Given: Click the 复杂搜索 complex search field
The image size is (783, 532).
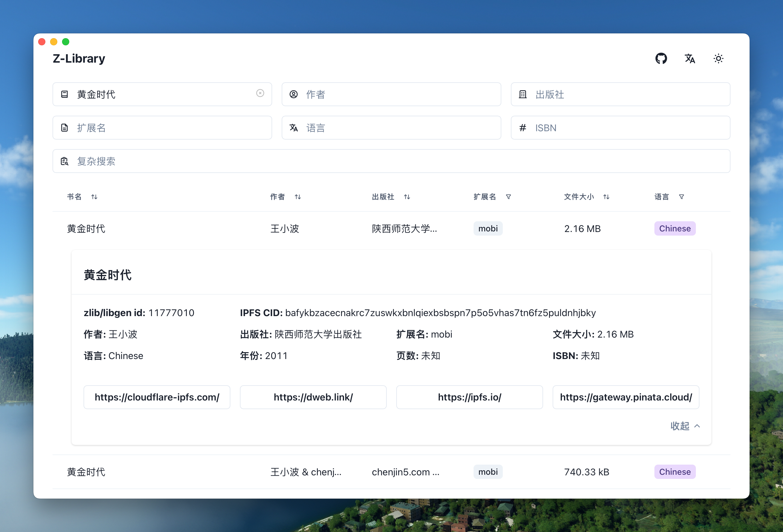Looking at the screenshot, I should click(x=391, y=161).
